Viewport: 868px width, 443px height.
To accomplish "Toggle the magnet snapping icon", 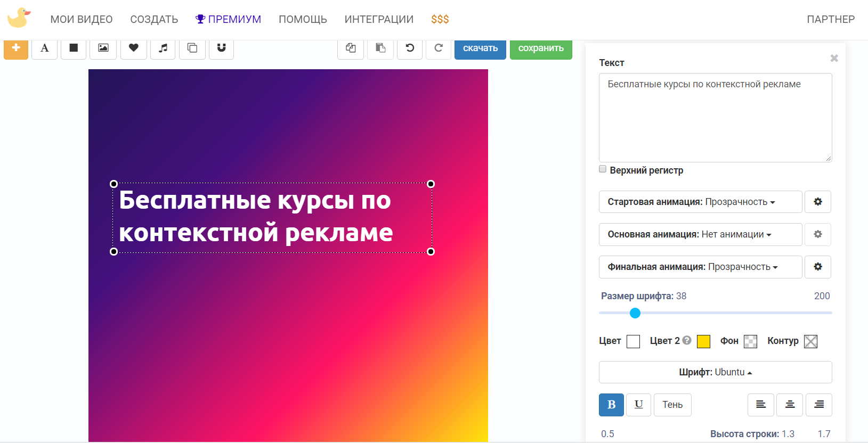I will (x=221, y=48).
